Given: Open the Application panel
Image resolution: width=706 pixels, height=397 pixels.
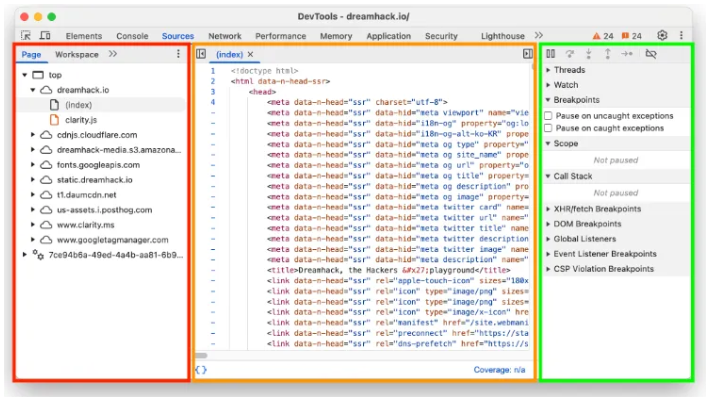Looking at the screenshot, I should (389, 36).
